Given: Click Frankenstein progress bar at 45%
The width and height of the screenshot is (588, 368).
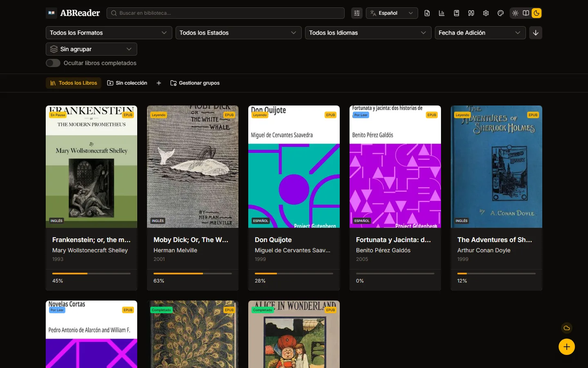Looking at the screenshot, I should [91, 273].
